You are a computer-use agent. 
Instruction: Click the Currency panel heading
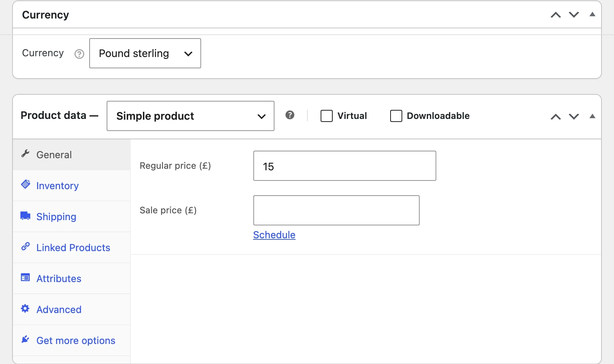[x=45, y=15]
